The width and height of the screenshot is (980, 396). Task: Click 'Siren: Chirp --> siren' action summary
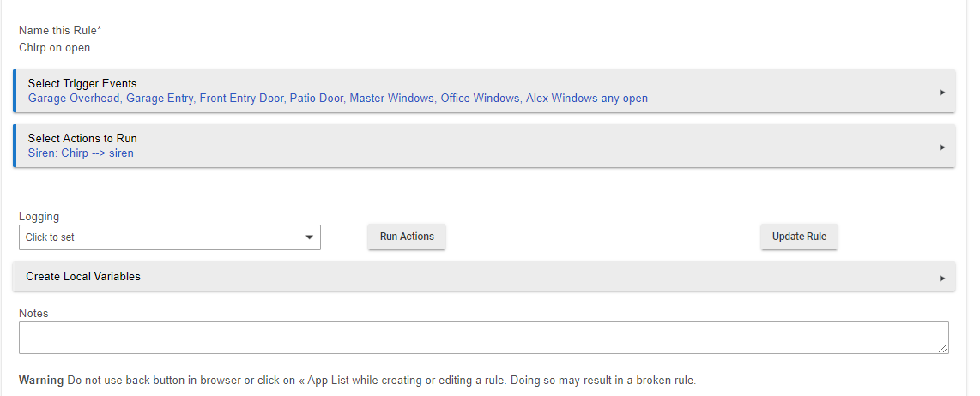point(81,153)
